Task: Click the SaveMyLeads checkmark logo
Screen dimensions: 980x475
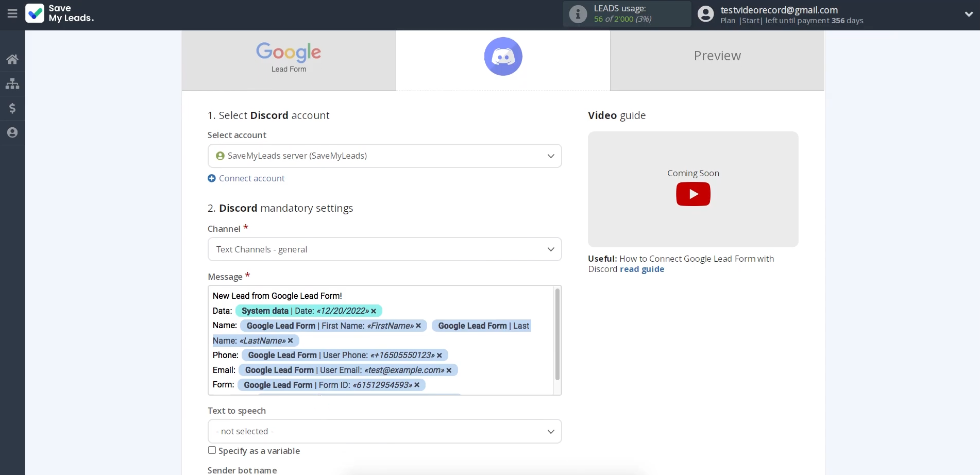Action: [35, 13]
